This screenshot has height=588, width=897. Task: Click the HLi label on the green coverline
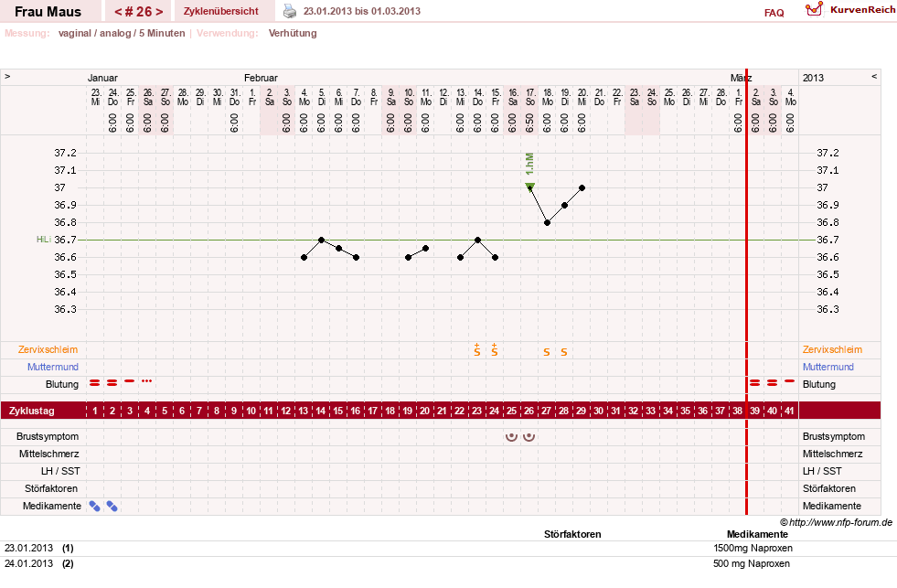point(44,239)
